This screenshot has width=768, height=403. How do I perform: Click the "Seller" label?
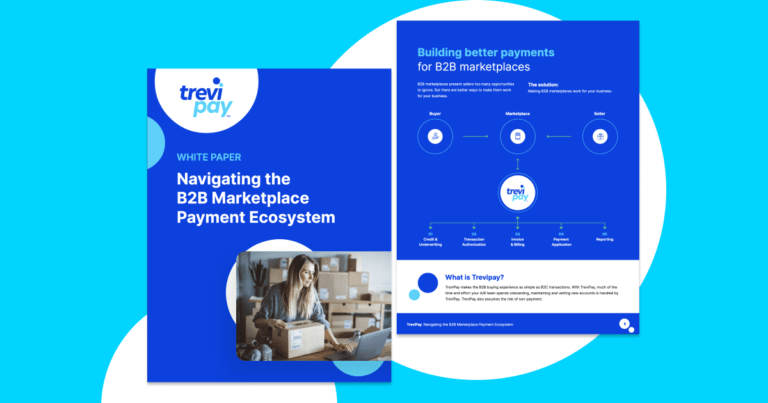tap(600, 114)
